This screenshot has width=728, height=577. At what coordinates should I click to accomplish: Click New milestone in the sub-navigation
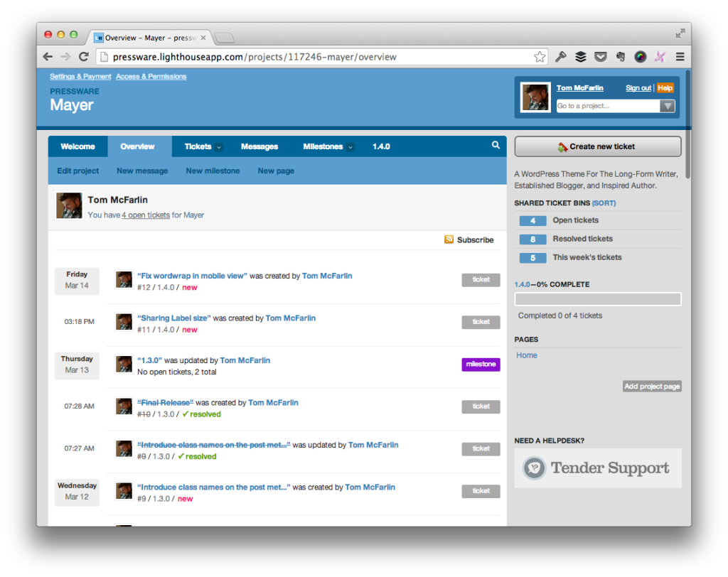(213, 171)
